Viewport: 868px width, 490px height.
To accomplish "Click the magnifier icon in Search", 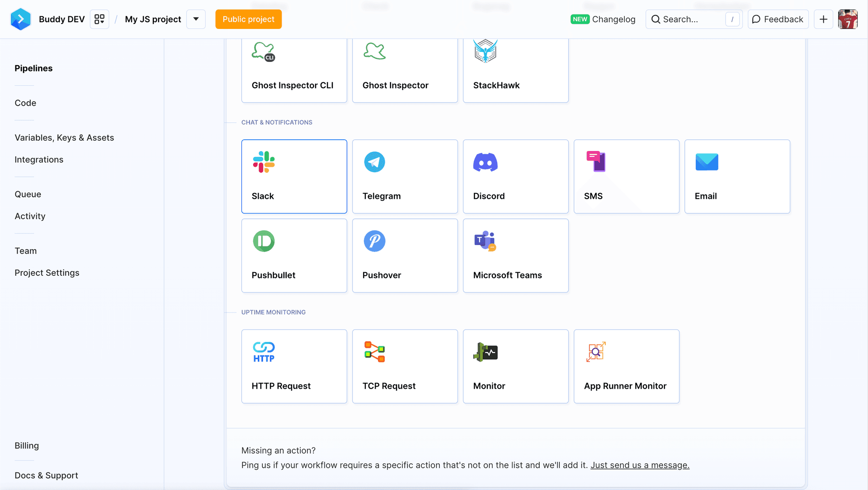I will tap(656, 19).
